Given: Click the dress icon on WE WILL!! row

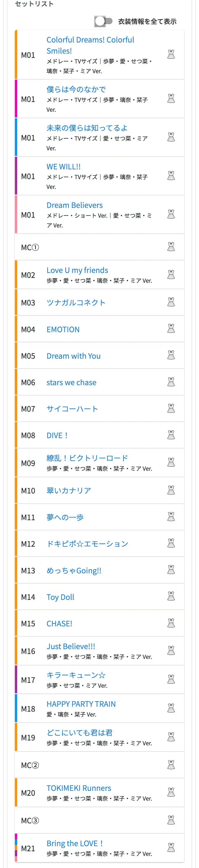Looking at the screenshot, I should pyautogui.click(x=171, y=176).
